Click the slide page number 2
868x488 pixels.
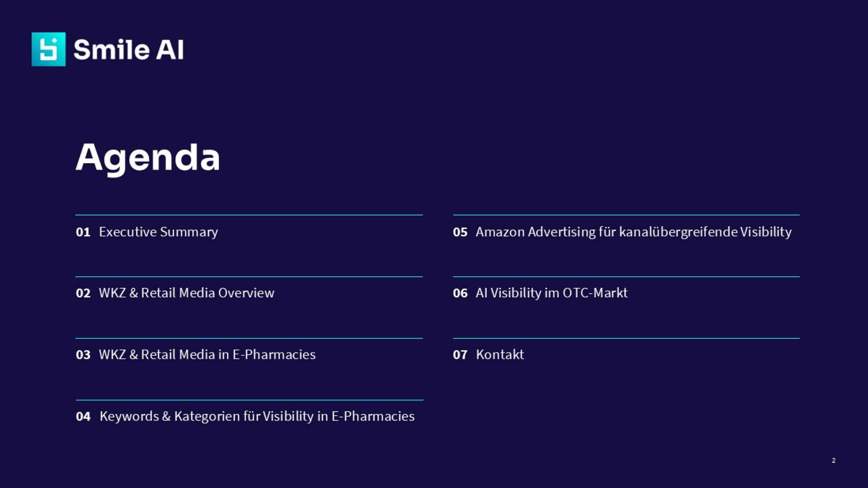click(834, 460)
